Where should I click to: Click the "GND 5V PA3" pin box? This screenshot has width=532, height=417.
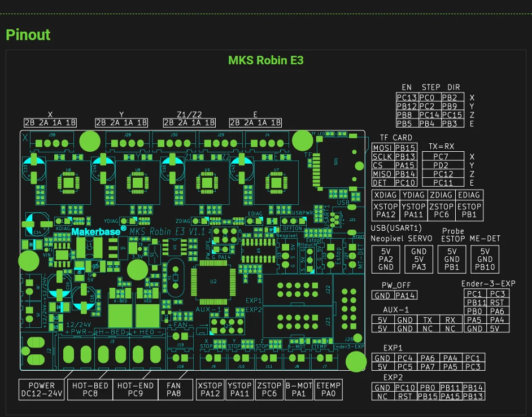pos(418,260)
